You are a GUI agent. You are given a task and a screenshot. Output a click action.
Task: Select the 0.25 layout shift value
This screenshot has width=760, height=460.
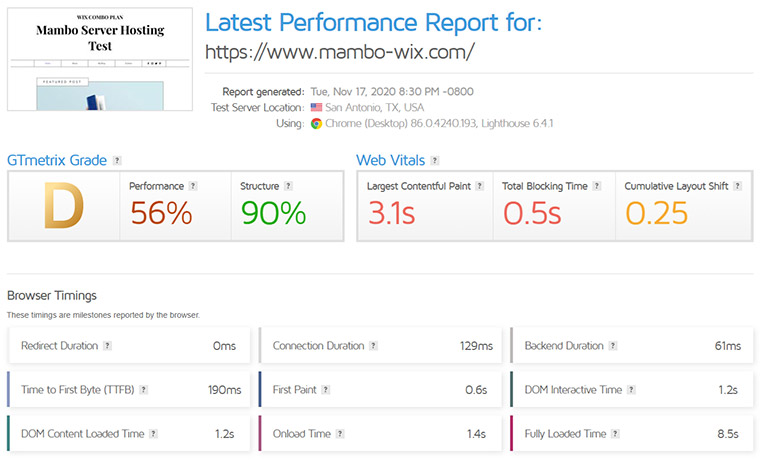(657, 213)
